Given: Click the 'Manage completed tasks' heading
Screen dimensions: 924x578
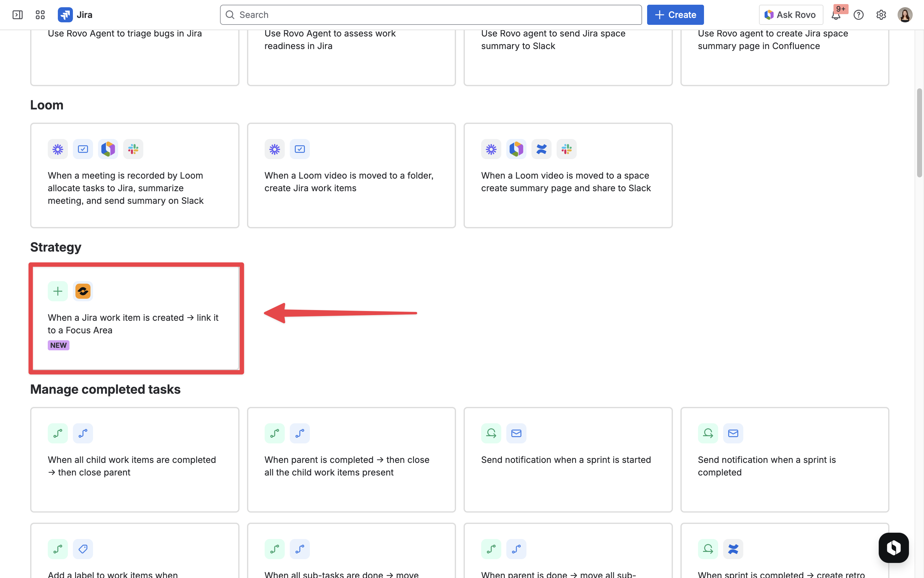Looking at the screenshot, I should (x=105, y=390).
